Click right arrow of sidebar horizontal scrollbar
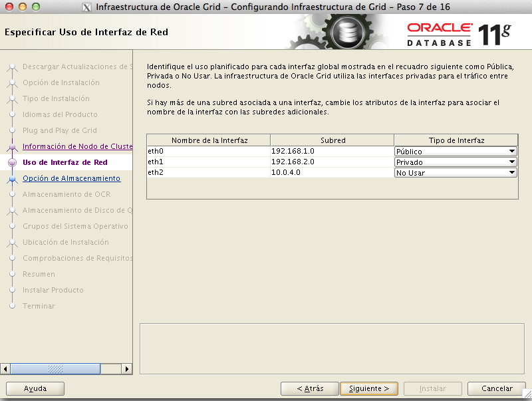The image size is (532, 401). pyautogui.click(x=128, y=368)
